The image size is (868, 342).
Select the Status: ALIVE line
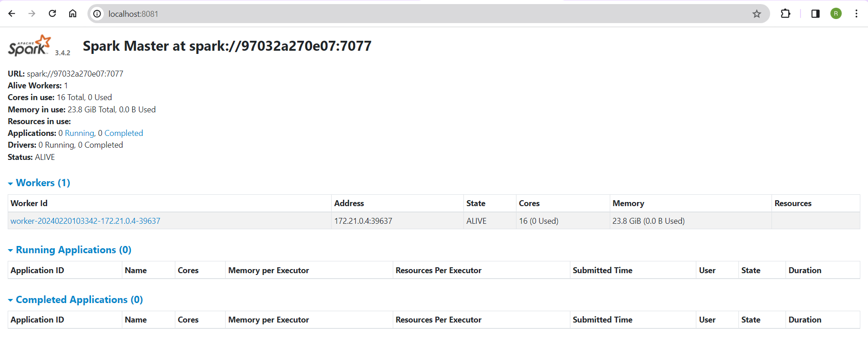[31, 157]
